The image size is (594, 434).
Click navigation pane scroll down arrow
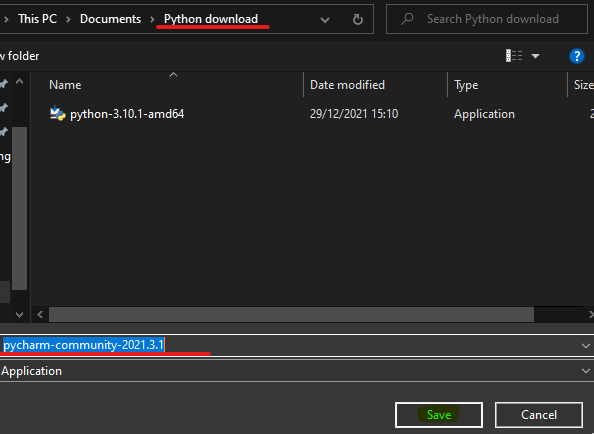(20, 314)
